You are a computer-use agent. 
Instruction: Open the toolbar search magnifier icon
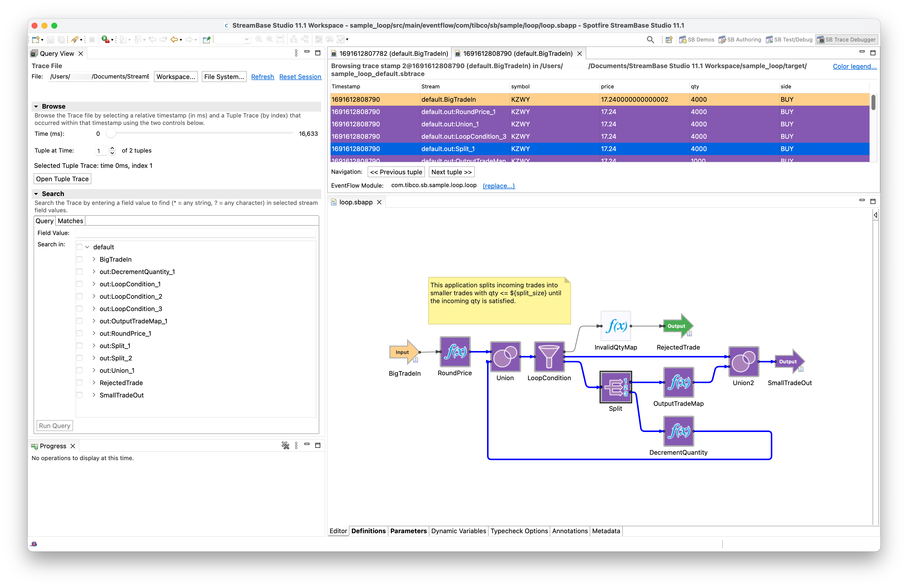[650, 39]
